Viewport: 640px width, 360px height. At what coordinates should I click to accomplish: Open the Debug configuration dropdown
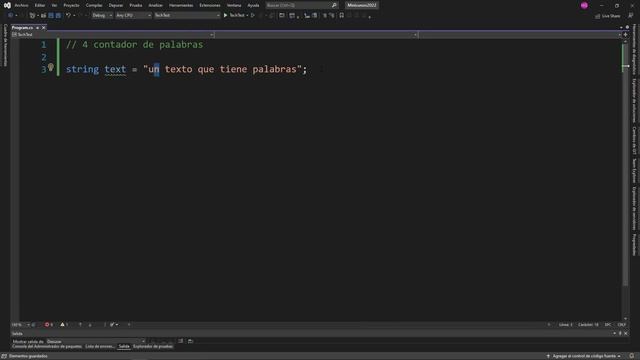tap(102, 16)
